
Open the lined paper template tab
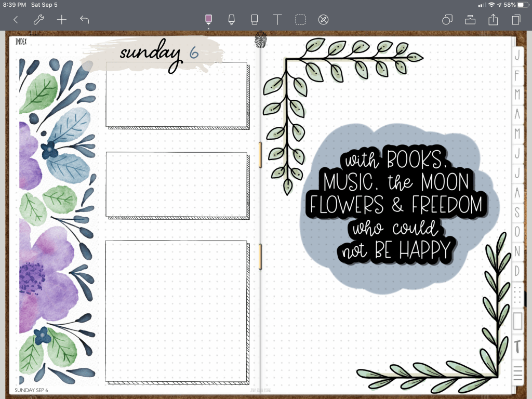pyautogui.click(x=517, y=373)
